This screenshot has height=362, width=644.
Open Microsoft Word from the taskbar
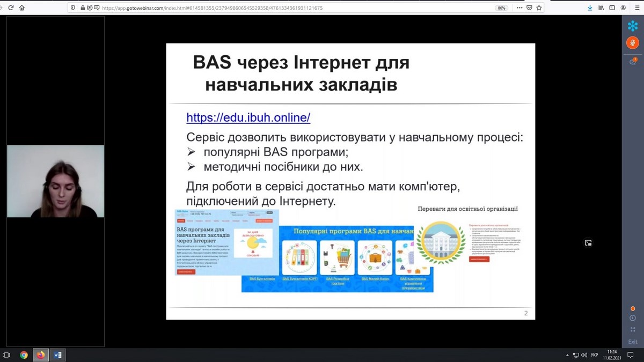pos(57,355)
